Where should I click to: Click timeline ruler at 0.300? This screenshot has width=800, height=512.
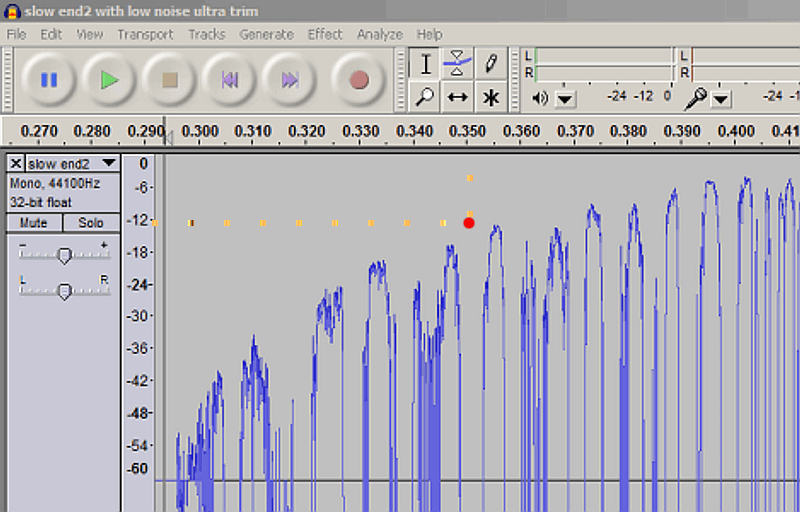(x=200, y=132)
